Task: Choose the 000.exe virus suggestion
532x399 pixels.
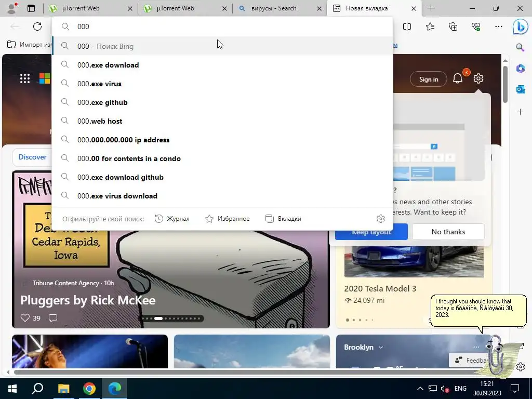Action: pos(222,84)
